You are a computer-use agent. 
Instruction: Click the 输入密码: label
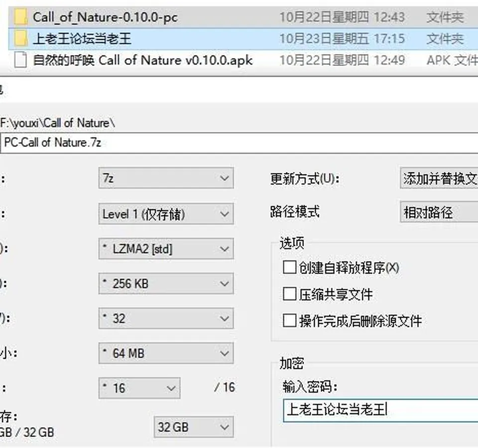[x=310, y=387]
